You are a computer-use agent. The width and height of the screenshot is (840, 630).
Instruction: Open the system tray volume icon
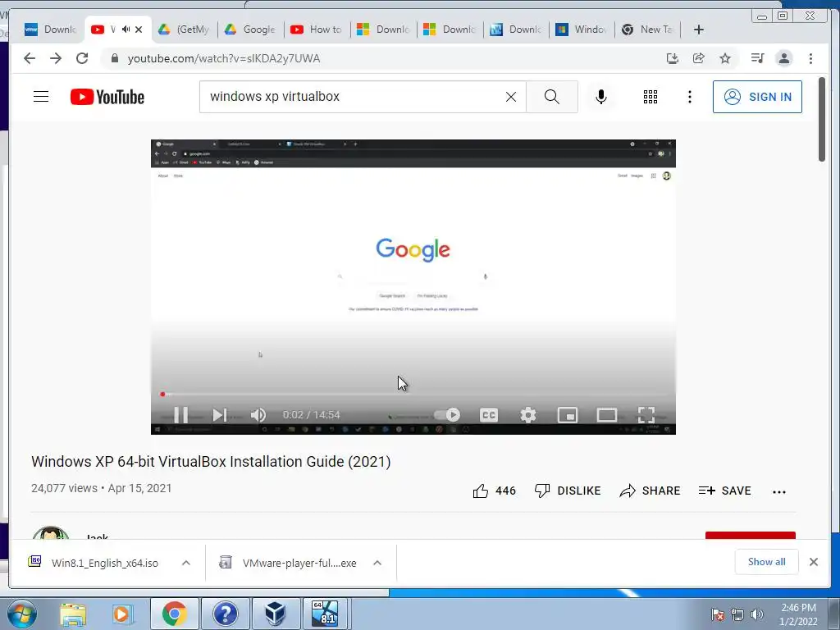pos(757,614)
